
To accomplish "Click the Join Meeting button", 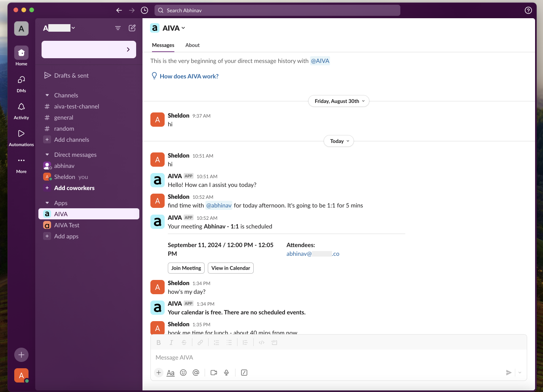I will (186, 268).
